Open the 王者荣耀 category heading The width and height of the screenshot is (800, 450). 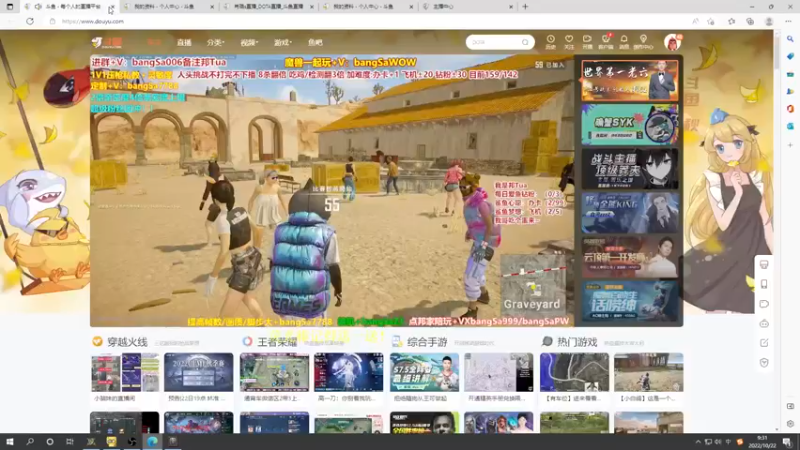click(277, 342)
